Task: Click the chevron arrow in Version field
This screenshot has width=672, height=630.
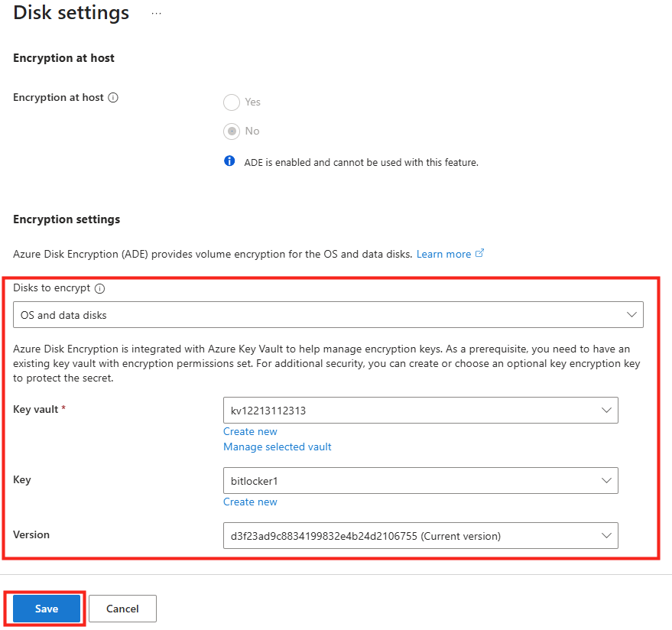Action: [x=607, y=536]
